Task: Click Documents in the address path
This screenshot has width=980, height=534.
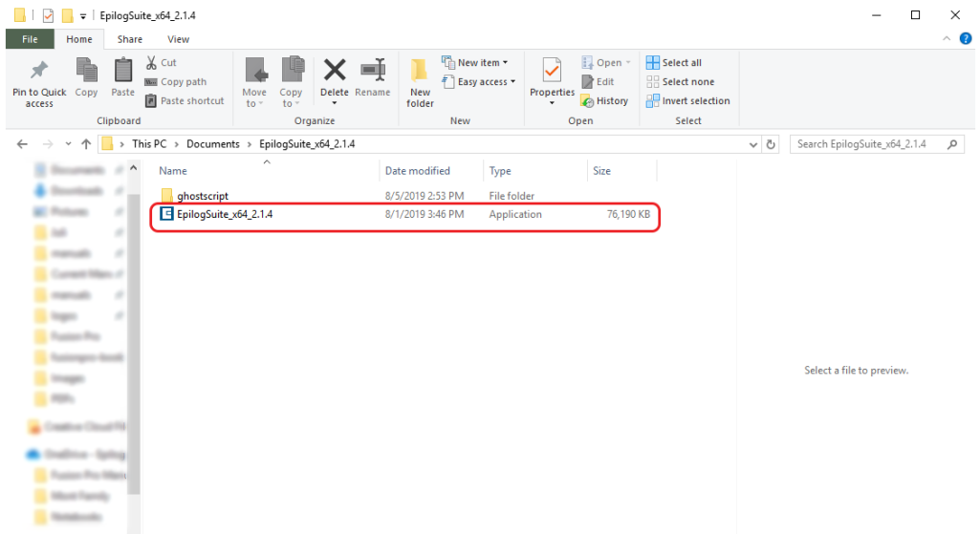Action: pyautogui.click(x=212, y=144)
